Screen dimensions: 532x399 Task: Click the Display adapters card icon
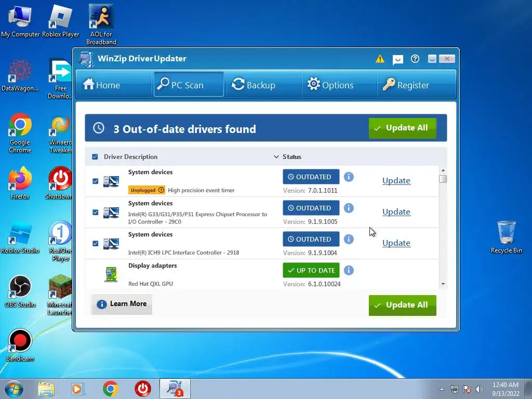click(x=111, y=274)
